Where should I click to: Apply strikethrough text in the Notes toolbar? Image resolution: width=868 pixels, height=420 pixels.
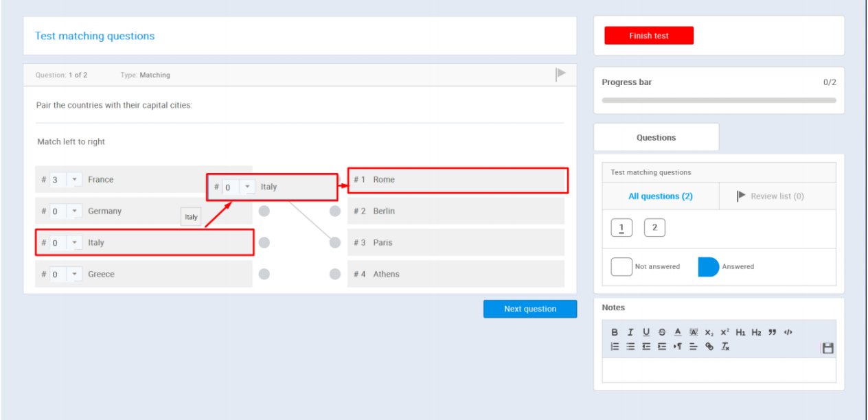tap(662, 332)
